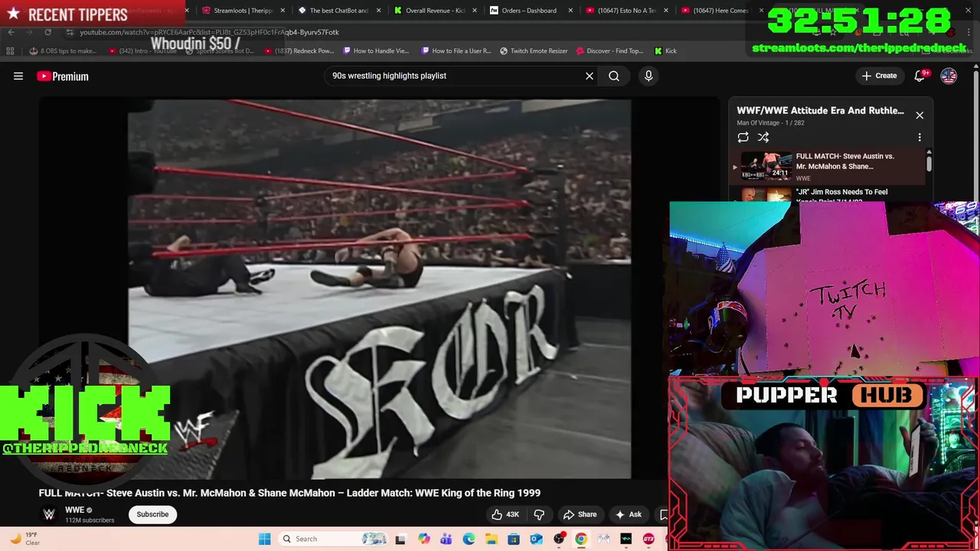Click the browser address bar URL
Screen dimensions: 980x551
click(x=210, y=32)
